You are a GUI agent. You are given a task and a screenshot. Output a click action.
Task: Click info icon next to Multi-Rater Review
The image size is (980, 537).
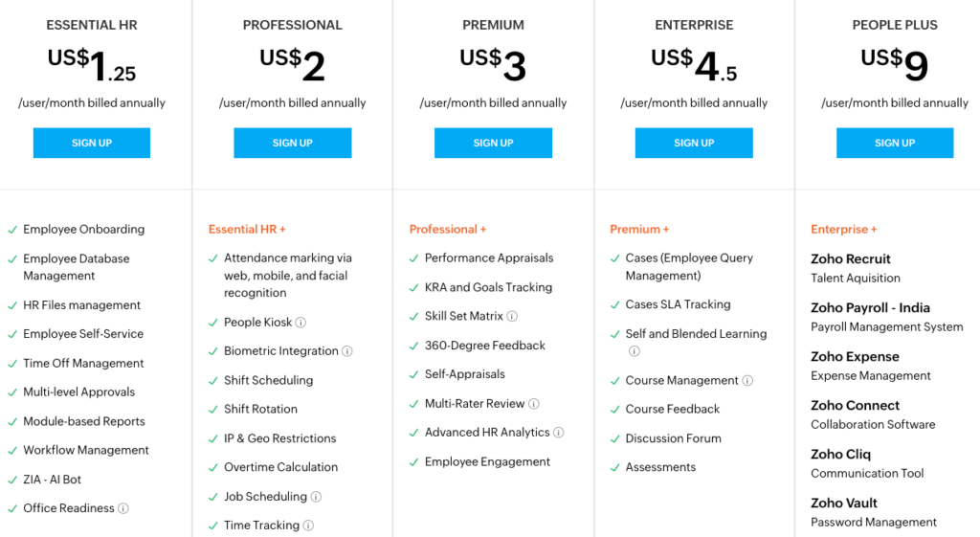pyautogui.click(x=534, y=404)
